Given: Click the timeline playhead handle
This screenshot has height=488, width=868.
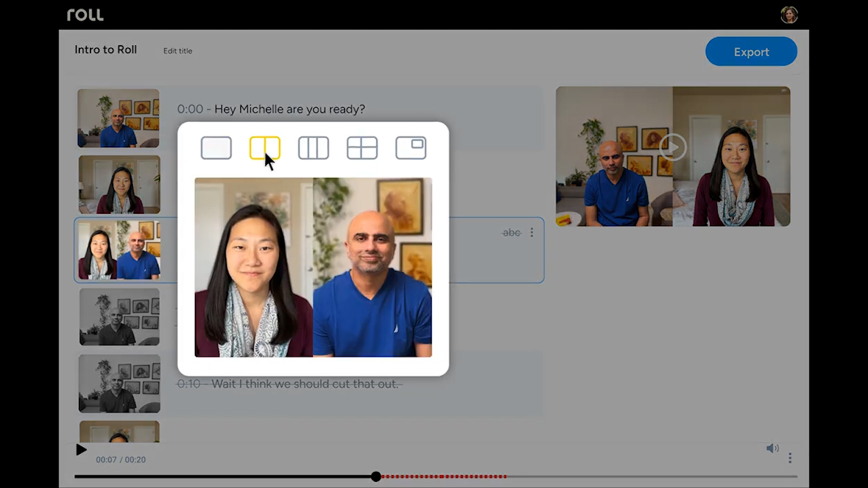Looking at the screenshot, I should click(x=376, y=476).
